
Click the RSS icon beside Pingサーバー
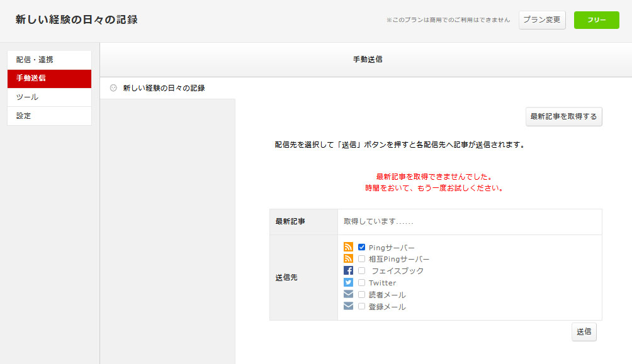click(348, 247)
